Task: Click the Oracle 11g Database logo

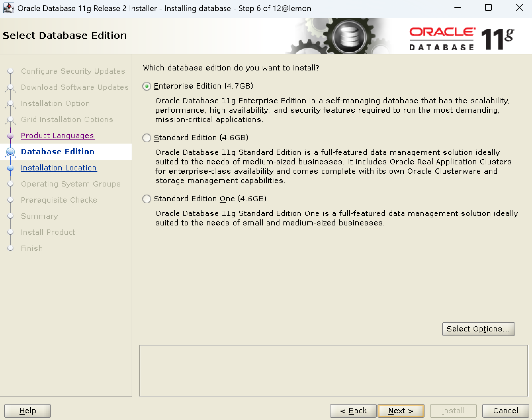Action: pyautogui.click(x=461, y=39)
